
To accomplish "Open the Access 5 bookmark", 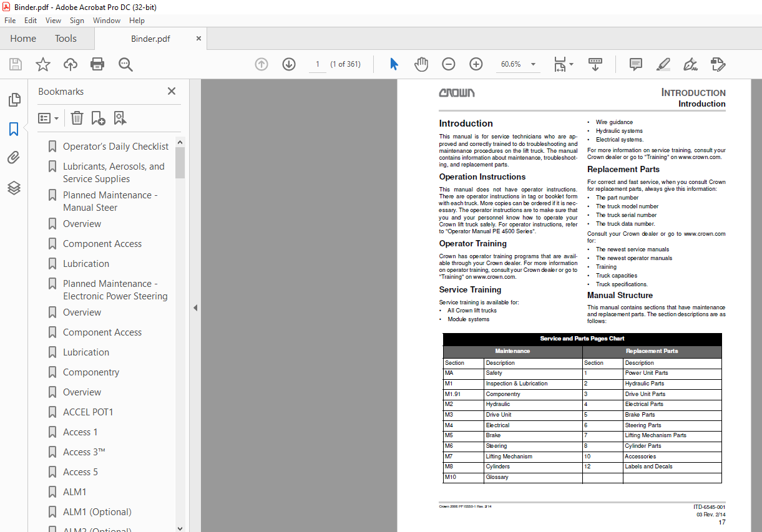I will pyautogui.click(x=81, y=472).
